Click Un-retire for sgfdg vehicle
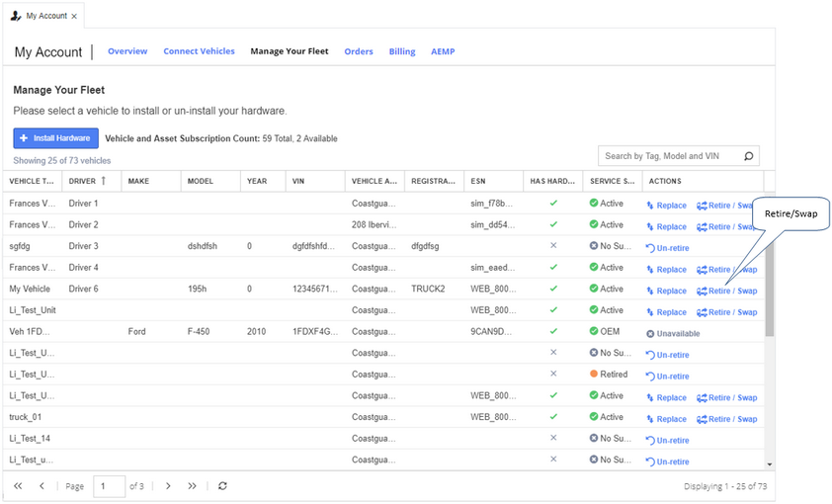Image resolution: width=832 pixels, height=504 pixels. pyautogui.click(x=668, y=248)
